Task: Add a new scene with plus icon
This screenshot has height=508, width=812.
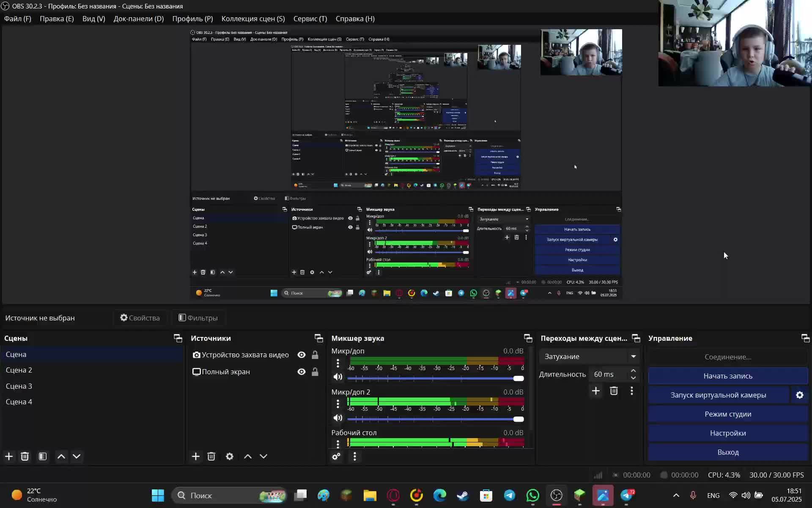Action: click(x=9, y=456)
